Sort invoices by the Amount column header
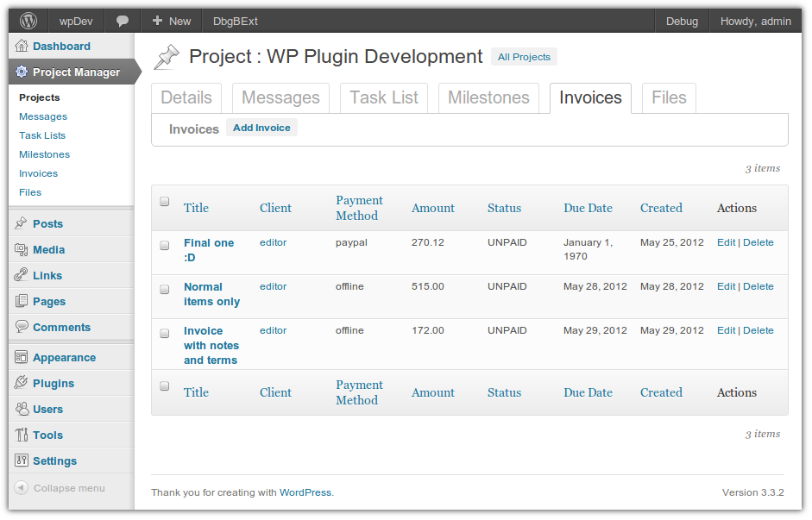Image resolution: width=812 pixels, height=520 pixels. pyautogui.click(x=433, y=208)
